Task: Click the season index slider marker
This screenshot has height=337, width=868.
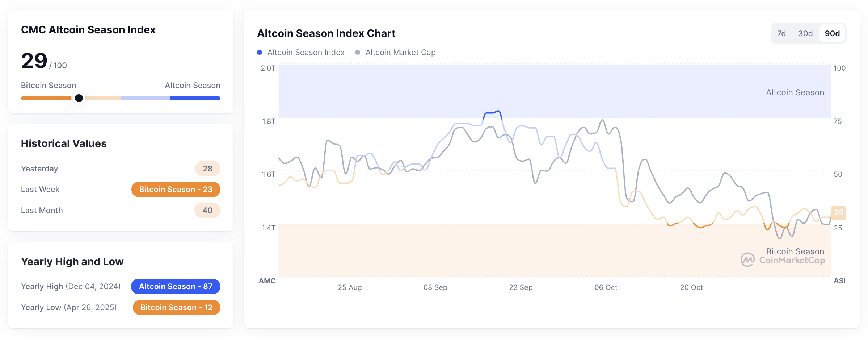Action: tap(79, 98)
